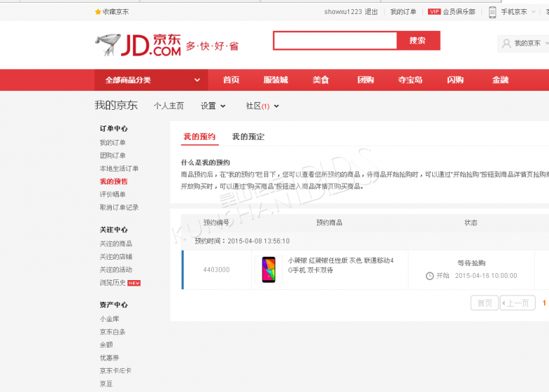Open 关注的店铺 in the sidebar
This screenshot has width=549, height=392.
116,257
